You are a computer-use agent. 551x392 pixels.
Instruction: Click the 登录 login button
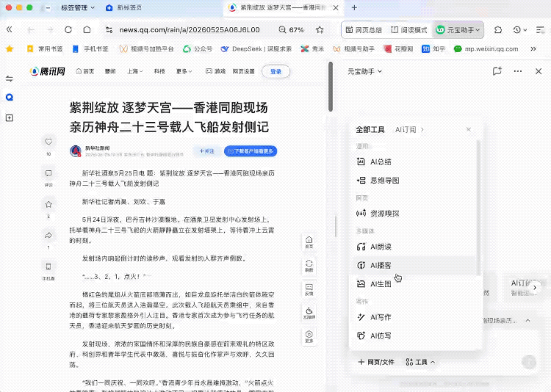click(275, 71)
